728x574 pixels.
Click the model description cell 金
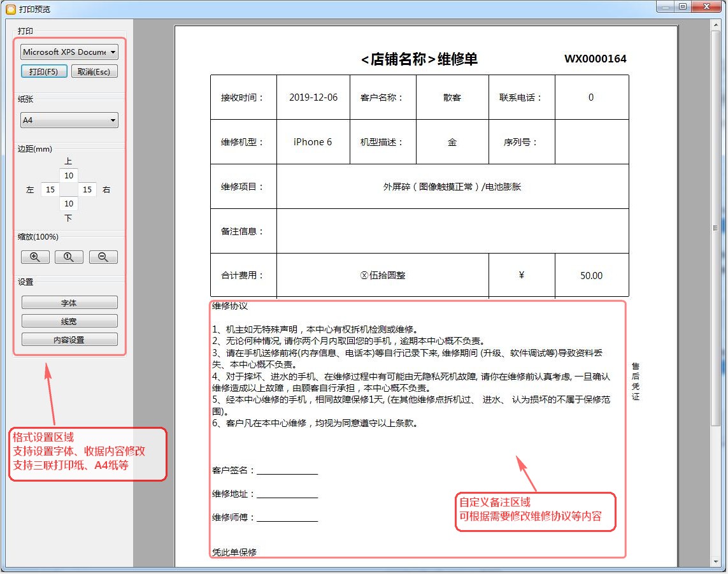(452, 142)
